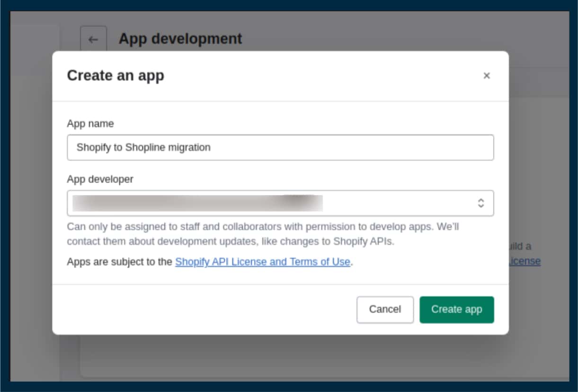The image size is (578, 392).
Task: Open Shopify API License and Terms link
Action: pyautogui.click(x=263, y=261)
